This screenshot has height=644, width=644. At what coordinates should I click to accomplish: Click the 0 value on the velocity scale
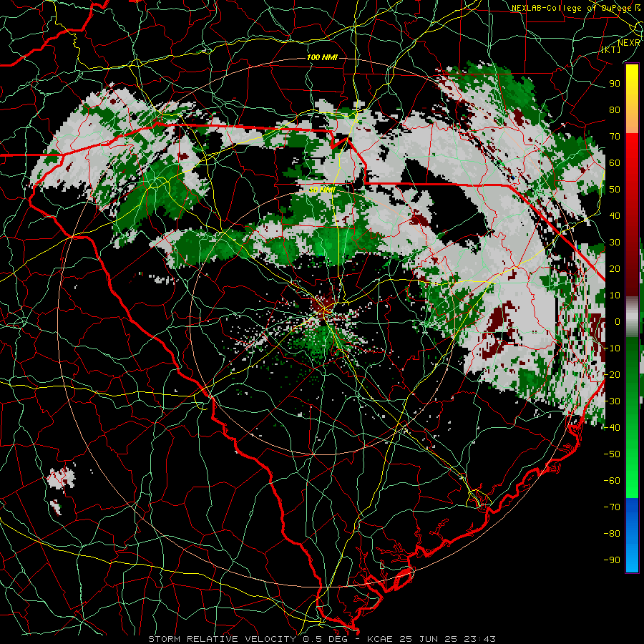pos(618,322)
